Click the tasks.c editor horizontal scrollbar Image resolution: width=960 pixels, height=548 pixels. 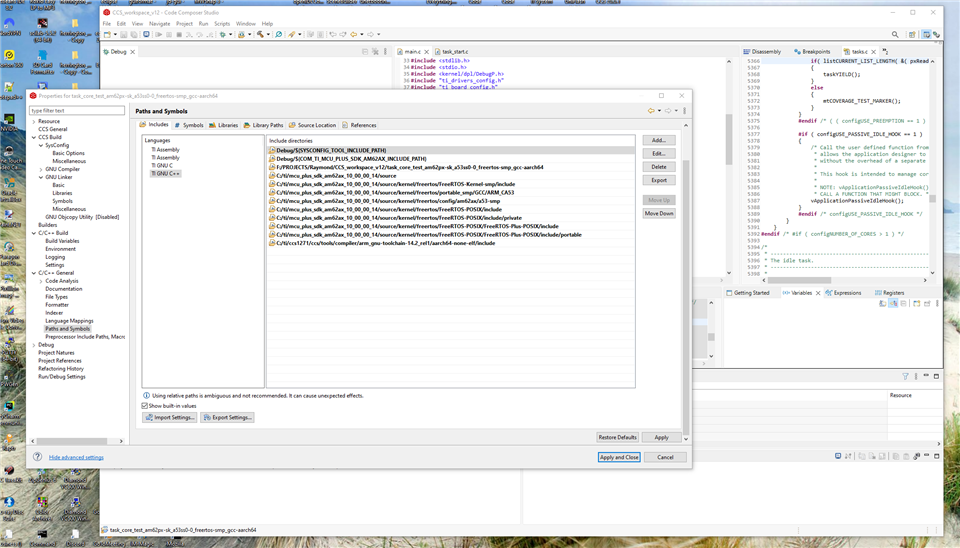[800, 280]
